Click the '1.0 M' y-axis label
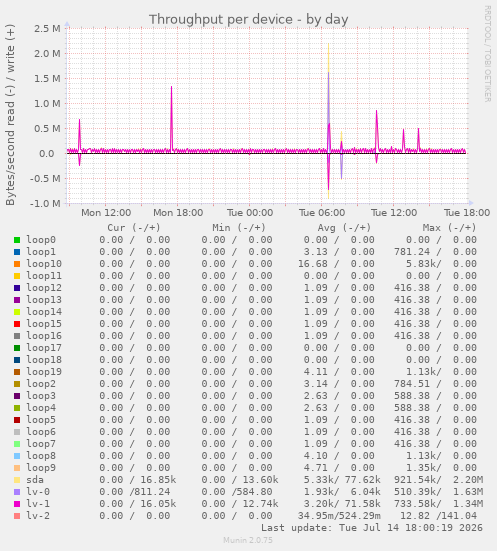The width and height of the screenshot is (497, 551). point(47,103)
